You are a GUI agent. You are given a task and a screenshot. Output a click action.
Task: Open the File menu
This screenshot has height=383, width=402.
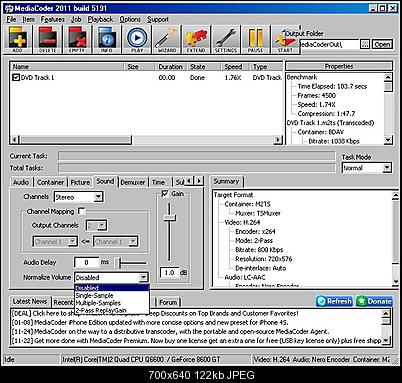pos(11,20)
